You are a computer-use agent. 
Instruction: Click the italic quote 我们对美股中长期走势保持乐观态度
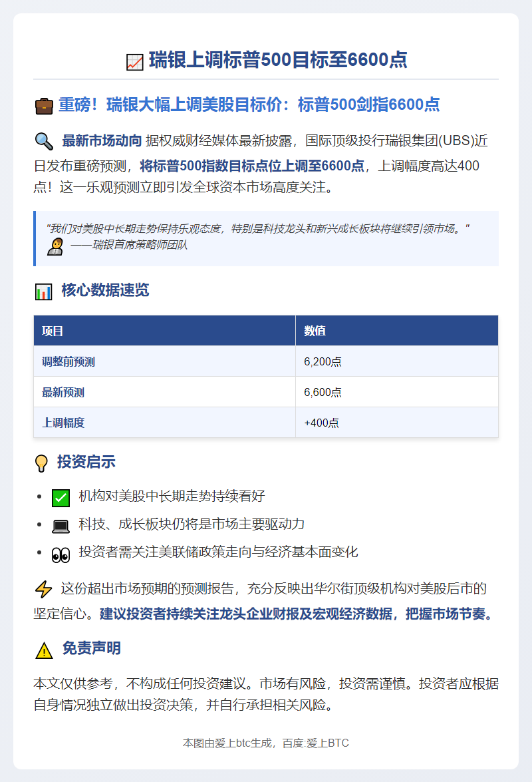(258, 228)
